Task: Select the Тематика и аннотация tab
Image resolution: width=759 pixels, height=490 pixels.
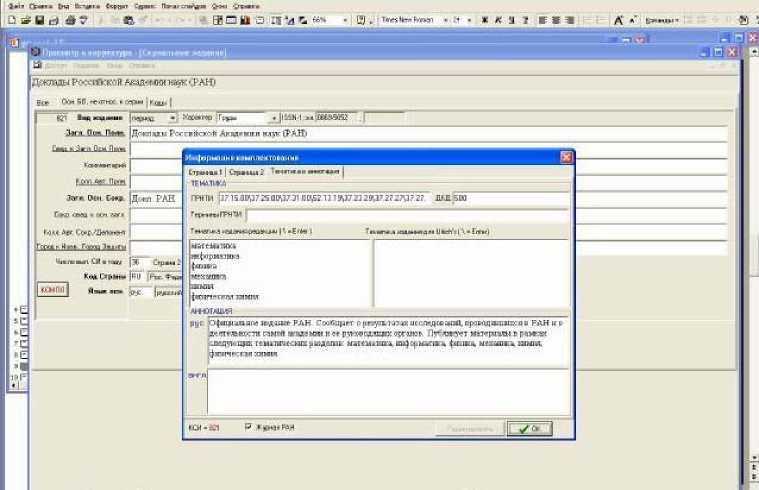Action: tap(305, 171)
